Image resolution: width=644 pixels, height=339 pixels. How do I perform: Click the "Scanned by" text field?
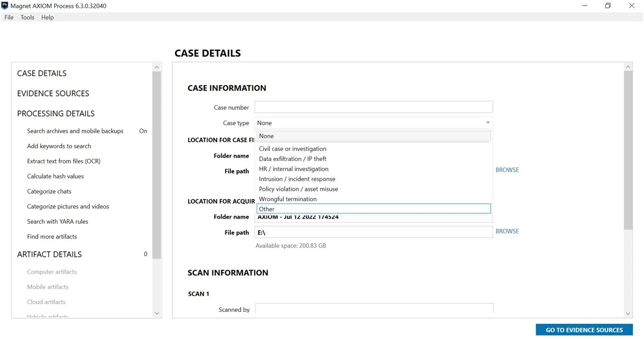(373, 308)
